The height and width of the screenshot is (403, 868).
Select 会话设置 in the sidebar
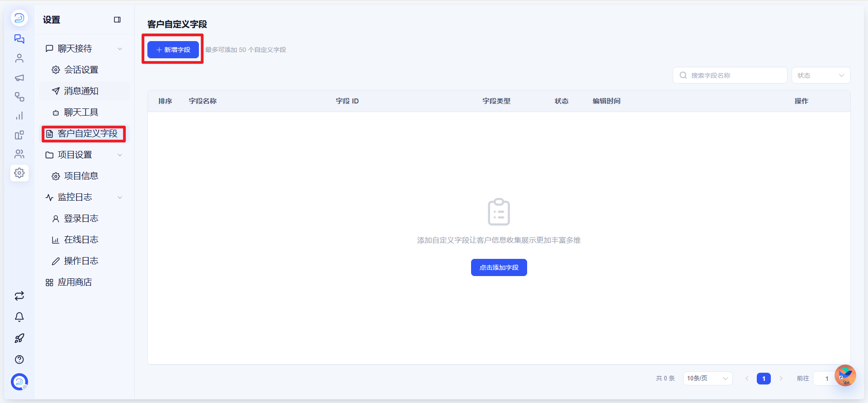click(84, 70)
